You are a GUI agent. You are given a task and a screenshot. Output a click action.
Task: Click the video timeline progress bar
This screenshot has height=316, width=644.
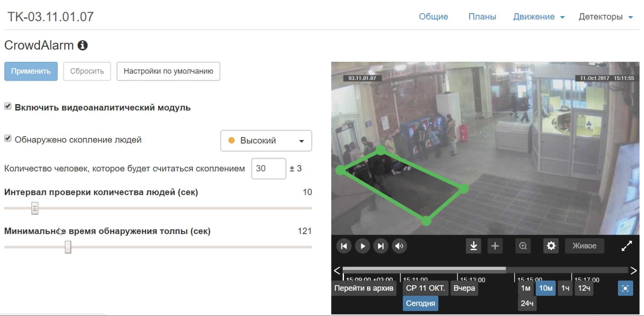point(485,269)
